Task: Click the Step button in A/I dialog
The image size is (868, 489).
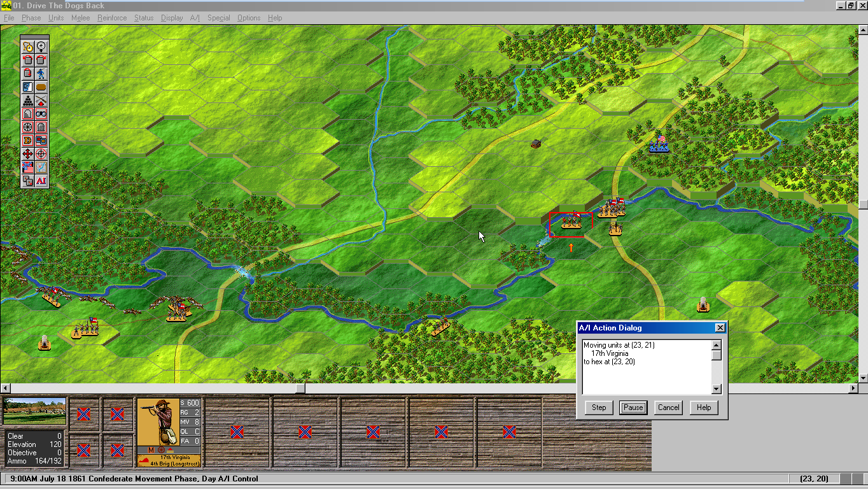Action: [599, 407]
